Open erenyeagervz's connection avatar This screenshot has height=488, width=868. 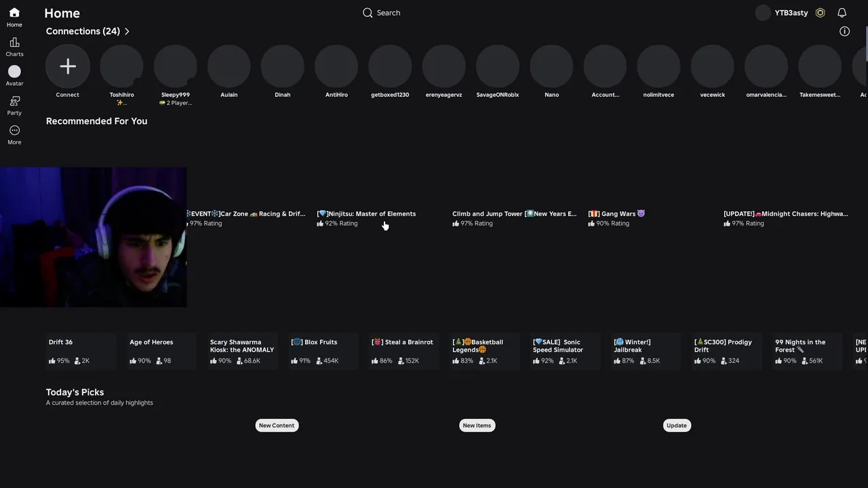(444, 66)
